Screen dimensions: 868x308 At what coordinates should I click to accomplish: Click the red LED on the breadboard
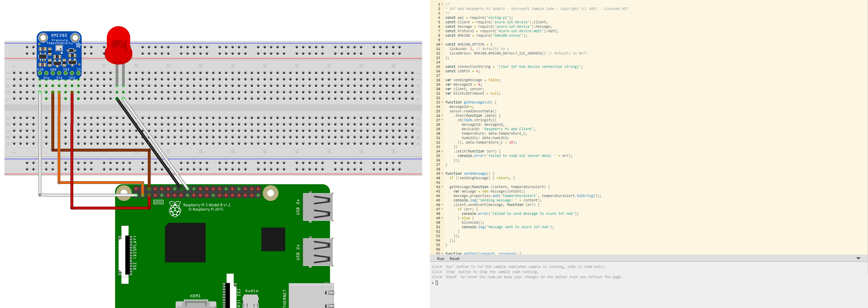click(118, 46)
